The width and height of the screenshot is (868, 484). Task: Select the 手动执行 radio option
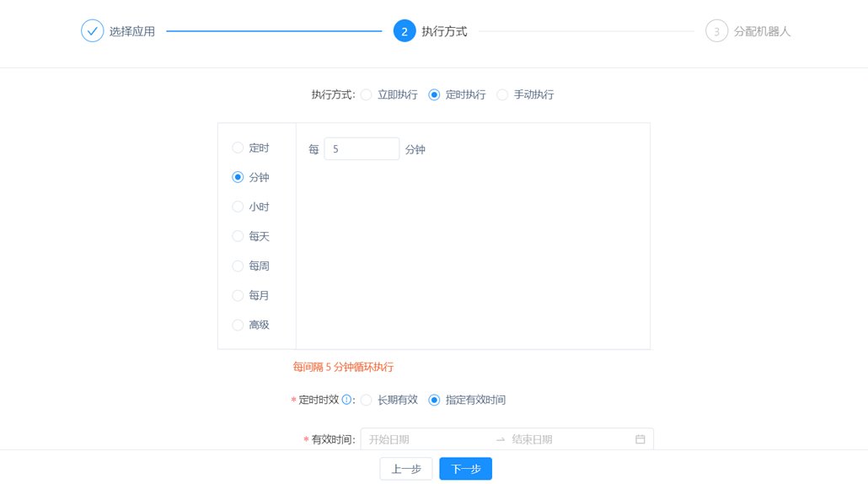(x=502, y=94)
